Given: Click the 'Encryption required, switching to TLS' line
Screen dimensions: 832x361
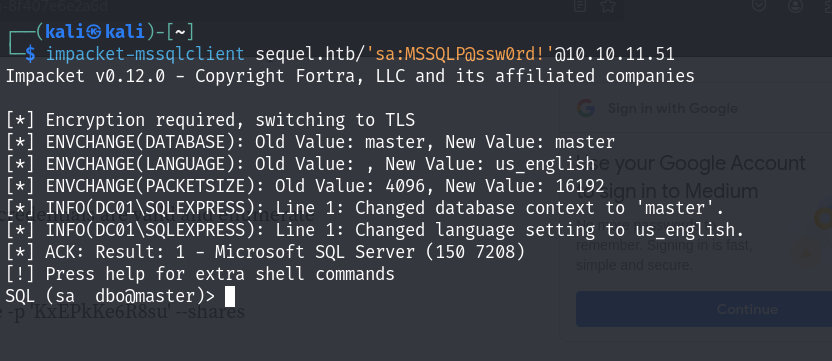Looking at the screenshot, I should click(210, 121).
